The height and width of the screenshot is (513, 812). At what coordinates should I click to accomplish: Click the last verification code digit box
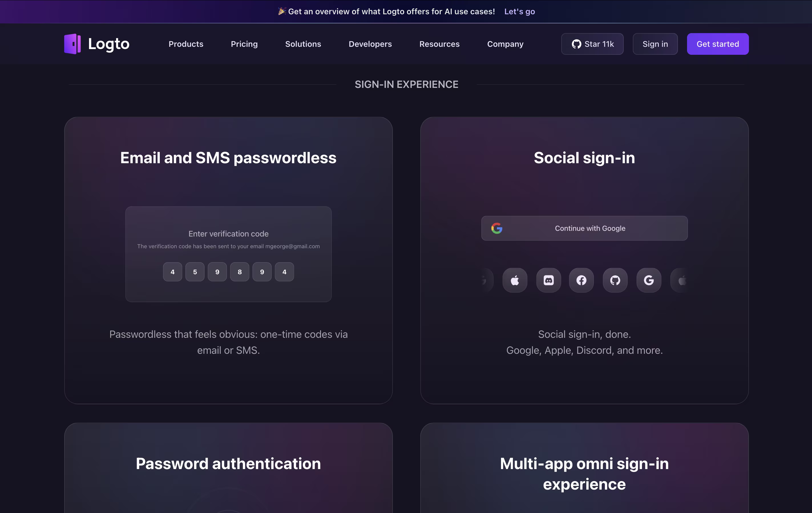[284, 272]
